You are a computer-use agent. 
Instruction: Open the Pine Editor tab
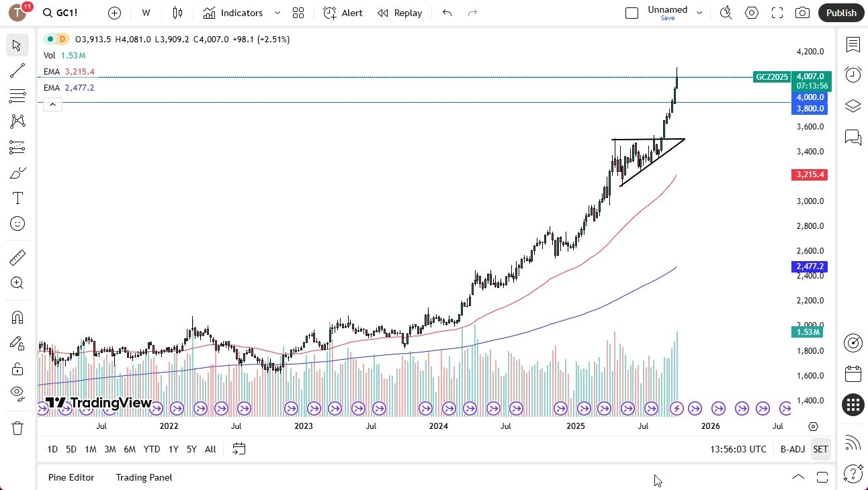point(71,477)
